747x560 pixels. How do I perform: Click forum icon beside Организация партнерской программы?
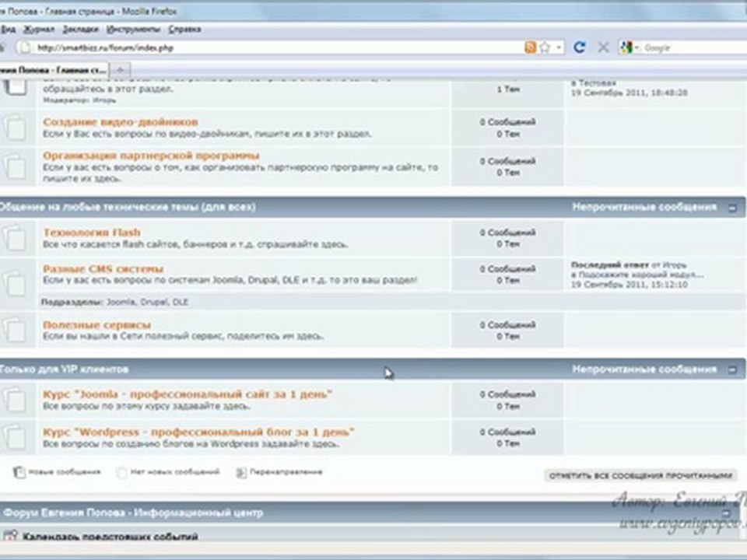click(x=16, y=166)
